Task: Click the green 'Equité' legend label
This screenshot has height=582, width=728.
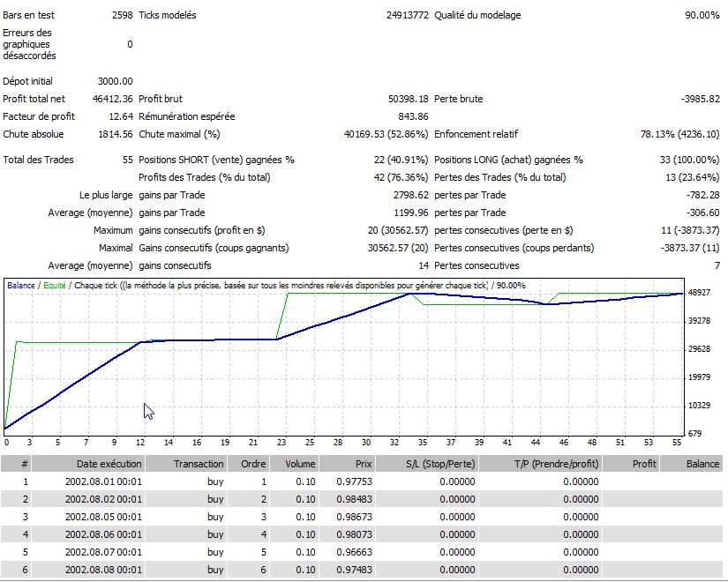Action: point(55,286)
